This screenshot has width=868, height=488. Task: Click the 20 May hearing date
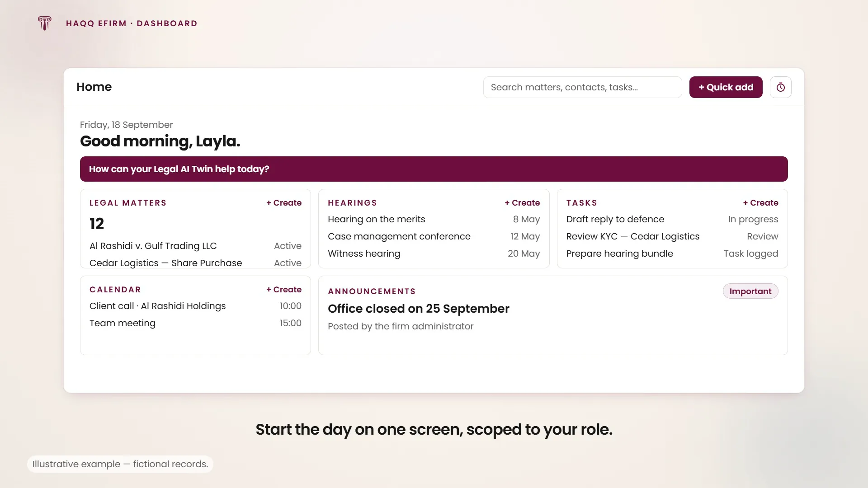click(524, 253)
